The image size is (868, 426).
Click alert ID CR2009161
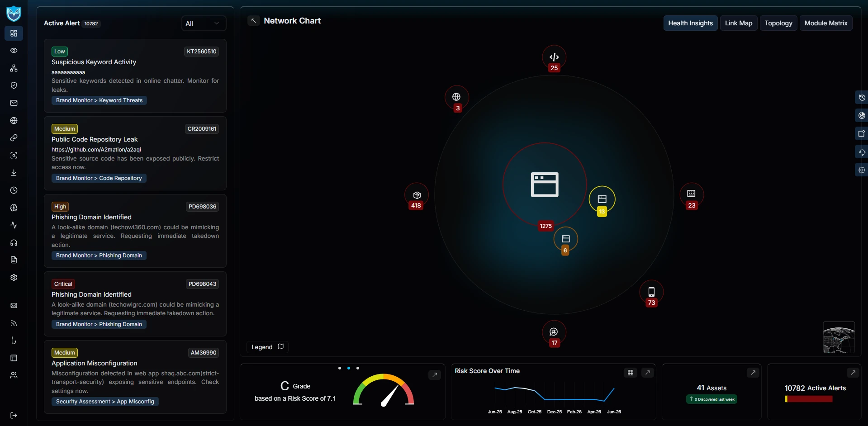coord(202,129)
